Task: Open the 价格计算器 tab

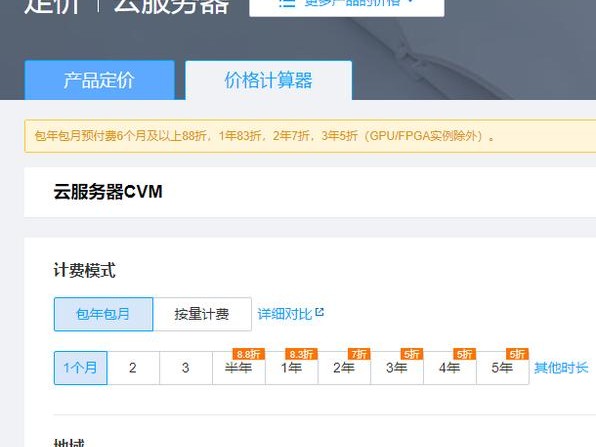Action: [268, 80]
